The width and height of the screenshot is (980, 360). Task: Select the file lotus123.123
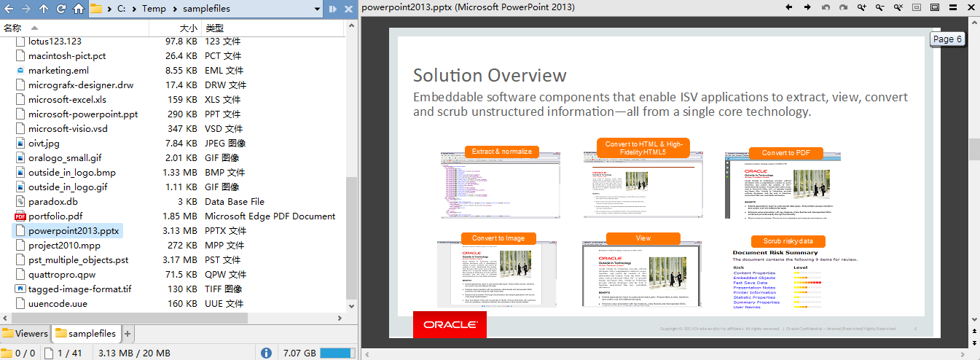click(55, 42)
